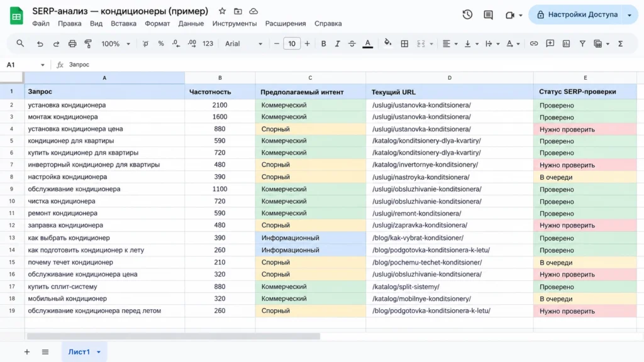Image resolution: width=644 pixels, height=362 pixels.
Task: Click the horizontal scrollbar thumb
Action: (174, 336)
